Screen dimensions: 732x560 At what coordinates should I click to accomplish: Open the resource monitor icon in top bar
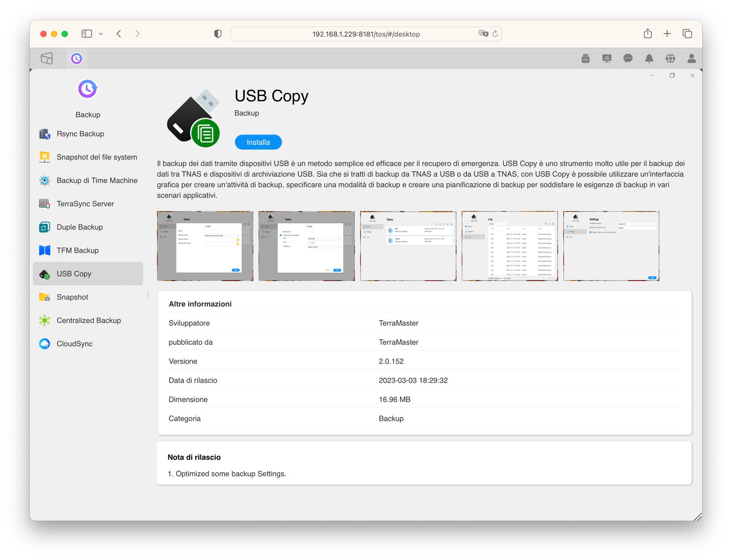(607, 59)
